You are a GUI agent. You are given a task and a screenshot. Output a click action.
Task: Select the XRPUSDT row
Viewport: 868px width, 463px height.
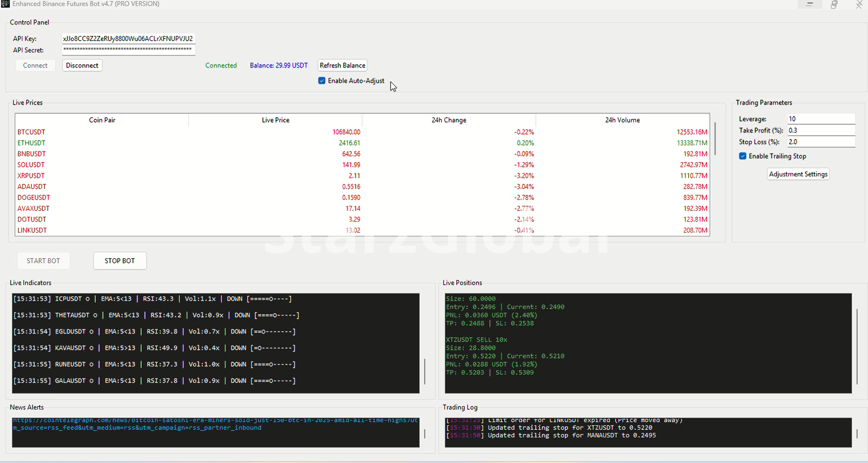(x=362, y=175)
